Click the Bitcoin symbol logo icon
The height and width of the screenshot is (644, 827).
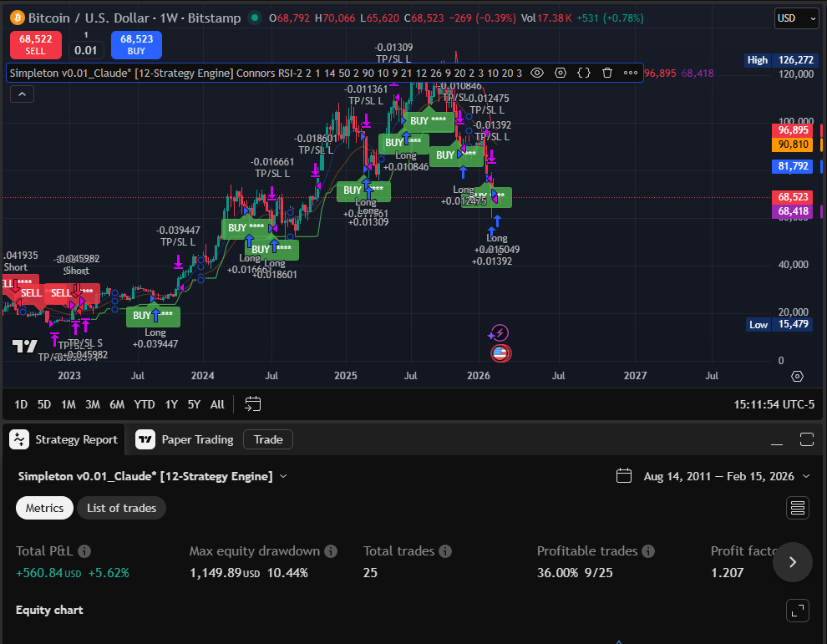[17, 18]
